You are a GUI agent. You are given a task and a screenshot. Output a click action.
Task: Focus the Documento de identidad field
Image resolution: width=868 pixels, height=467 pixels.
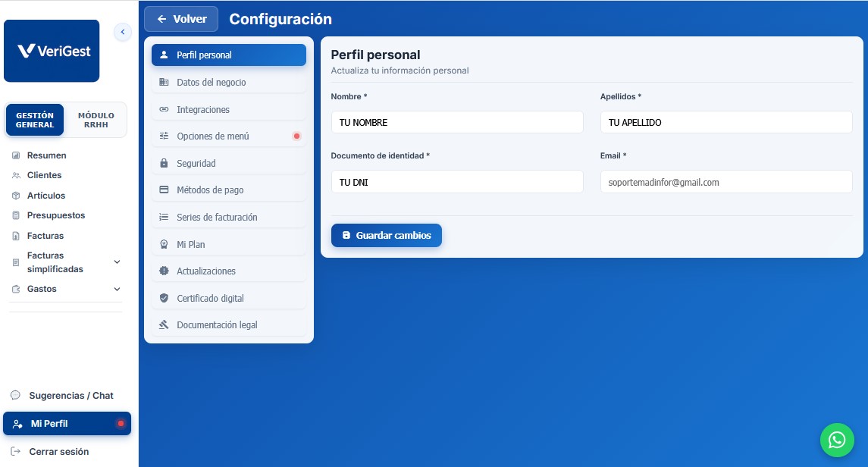pyautogui.click(x=457, y=182)
